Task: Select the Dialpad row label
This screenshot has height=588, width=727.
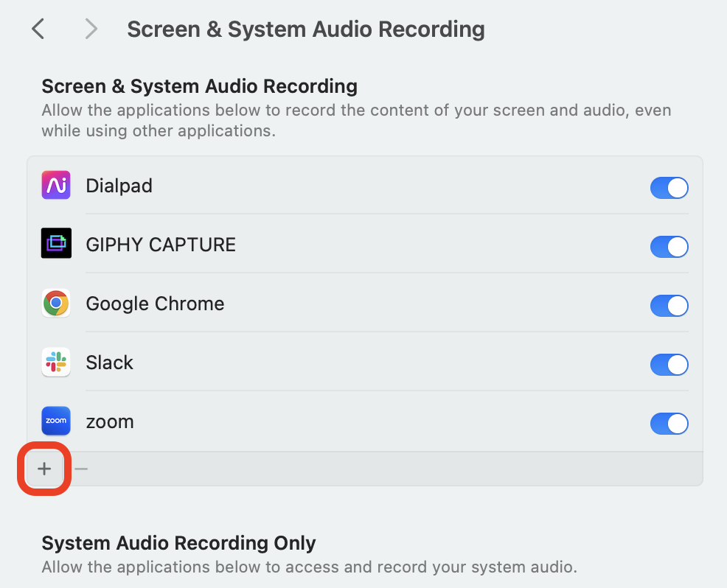Action: pos(119,186)
